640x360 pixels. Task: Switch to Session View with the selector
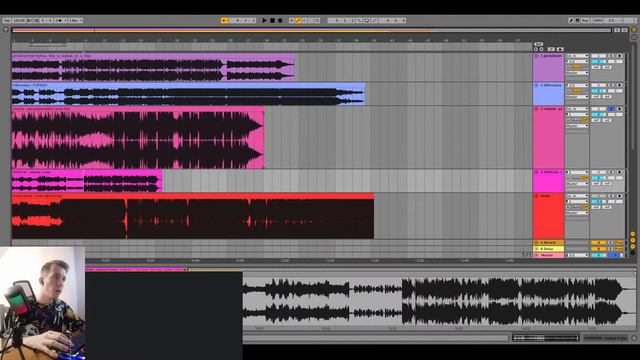pyautogui.click(x=634, y=37)
